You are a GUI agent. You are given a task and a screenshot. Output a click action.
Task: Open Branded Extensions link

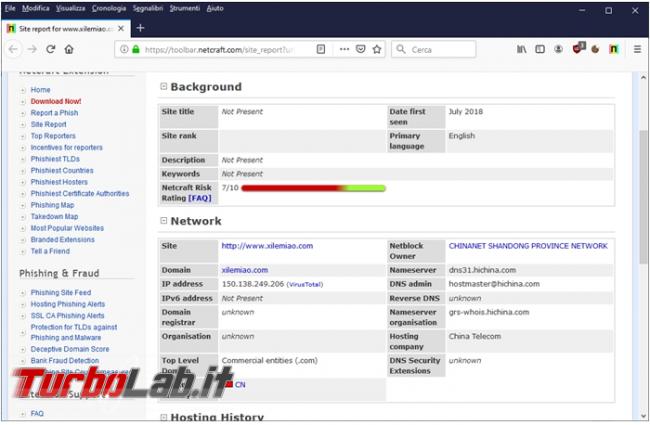63,240
